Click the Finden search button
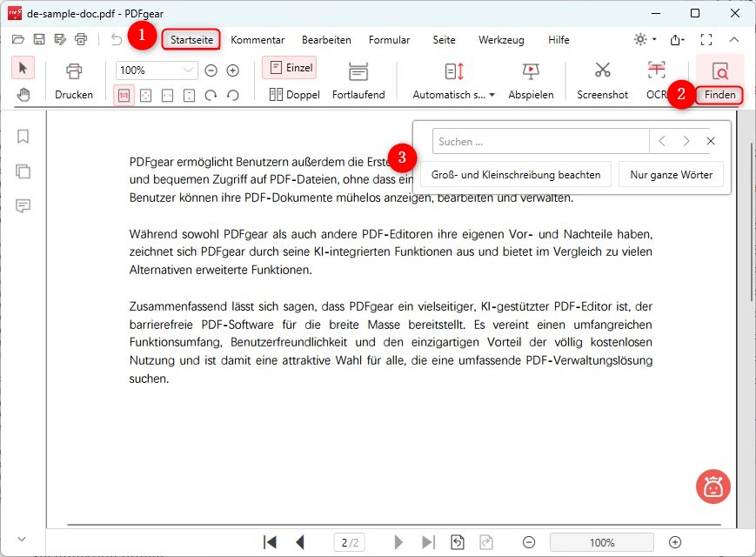756x557 pixels. coord(719,81)
